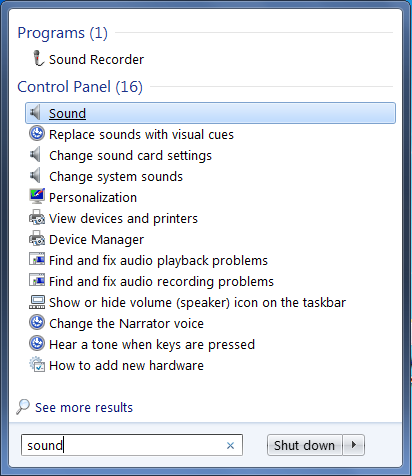This screenshot has width=412, height=476.
Task: Click the See more results link
Action: tap(84, 407)
